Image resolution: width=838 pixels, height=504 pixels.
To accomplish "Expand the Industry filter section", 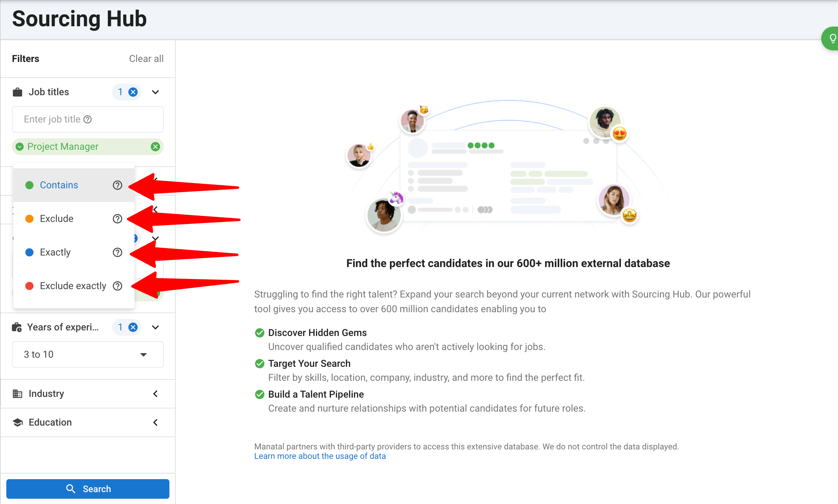I will pos(155,394).
